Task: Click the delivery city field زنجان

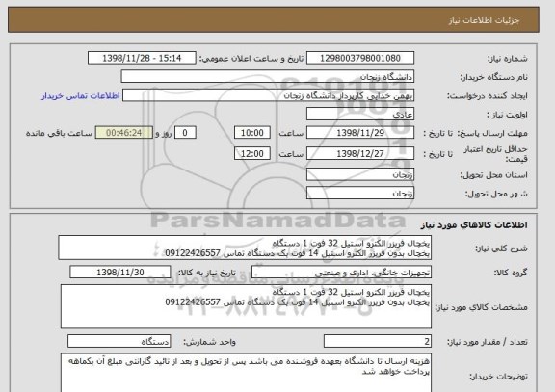Action: click(360, 194)
